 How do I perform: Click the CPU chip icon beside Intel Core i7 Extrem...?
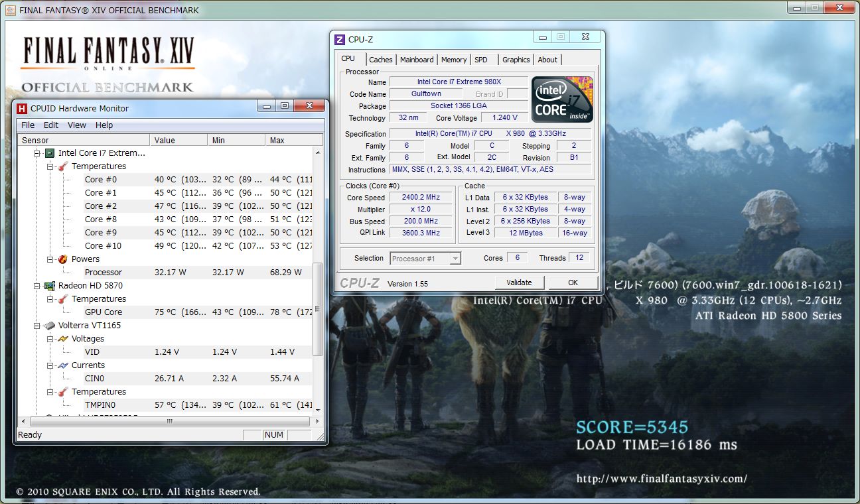click(x=49, y=153)
